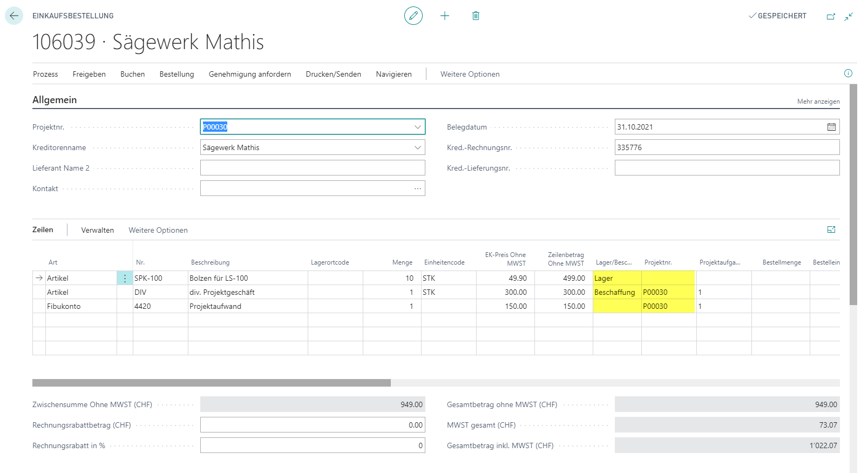
Task: Create a new order with the plus icon
Action: pyautogui.click(x=445, y=16)
